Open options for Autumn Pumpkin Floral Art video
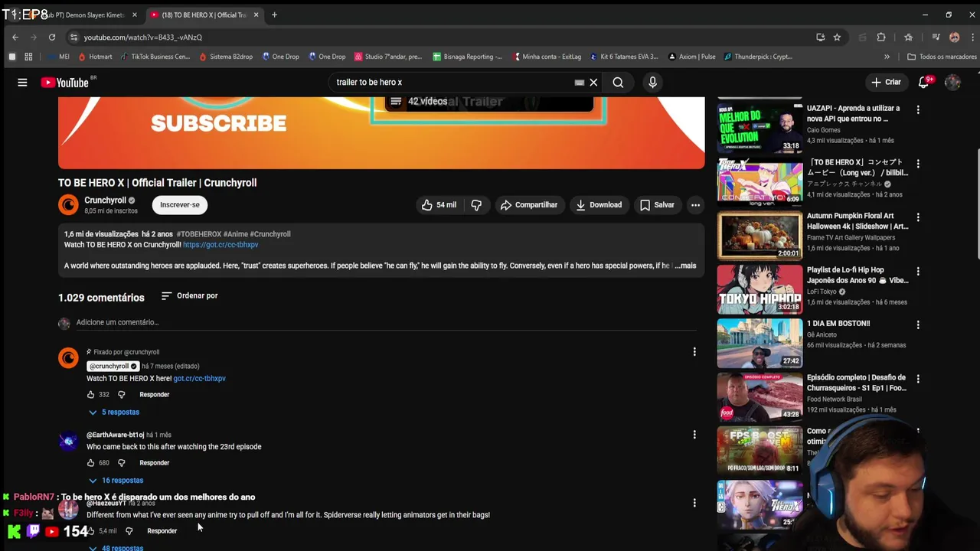The height and width of the screenshot is (551, 980). (918, 218)
